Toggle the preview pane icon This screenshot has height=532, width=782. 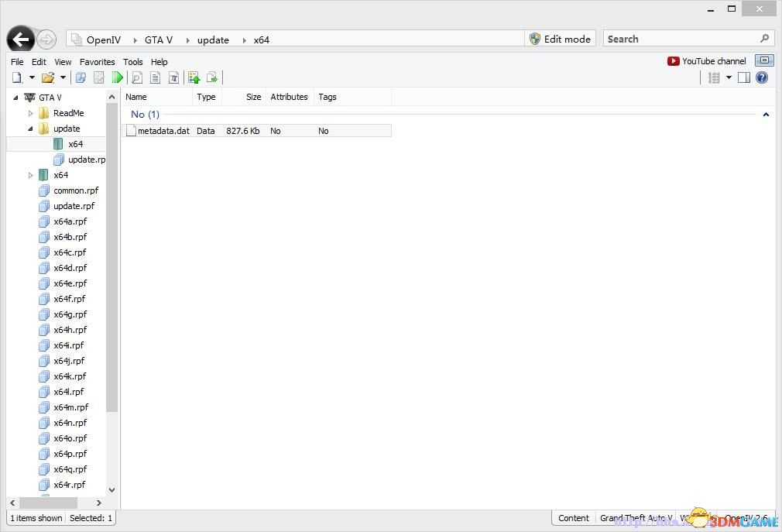click(x=744, y=77)
